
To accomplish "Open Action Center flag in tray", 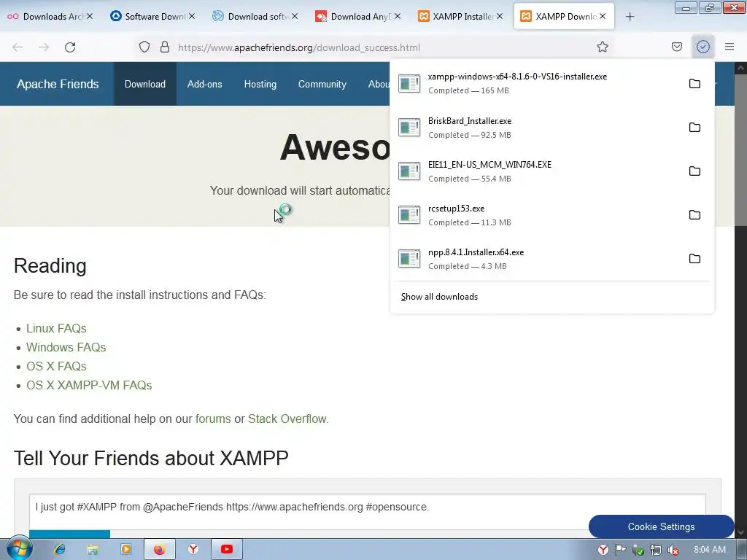I will pos(620,550).
